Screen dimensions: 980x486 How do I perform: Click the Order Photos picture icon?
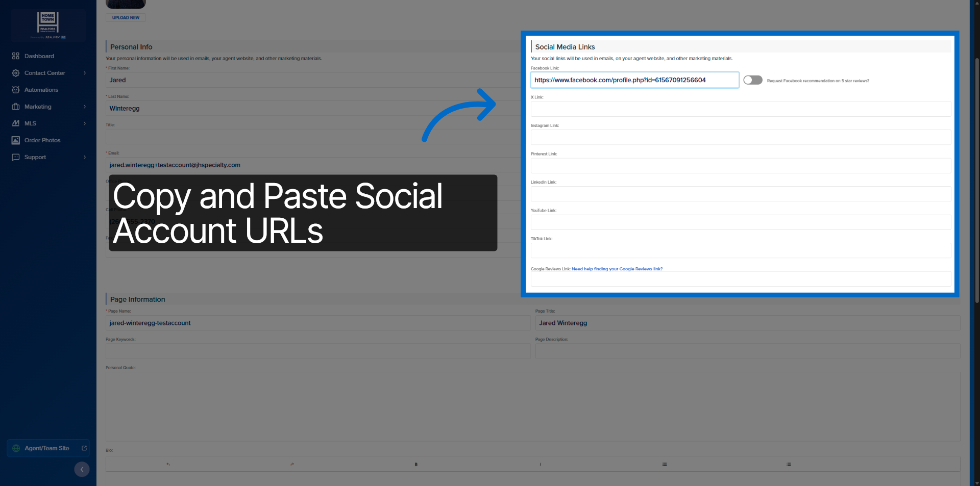tap(16, 140)
